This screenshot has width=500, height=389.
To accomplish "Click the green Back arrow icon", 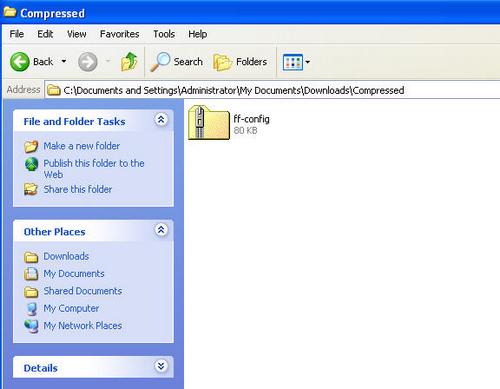I will (20, 62).
